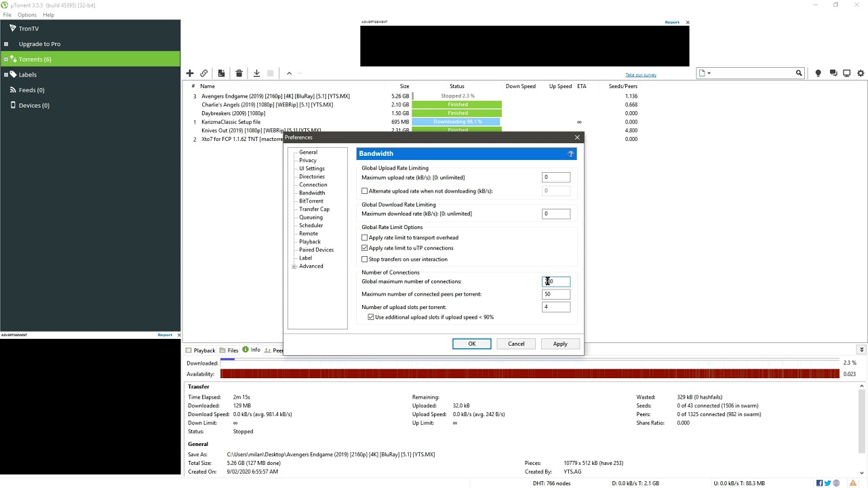The width and height of the screenshot is (868, 488).
Task: Click Upgrade to Pro in sidebar
Action: click(39, 44)
